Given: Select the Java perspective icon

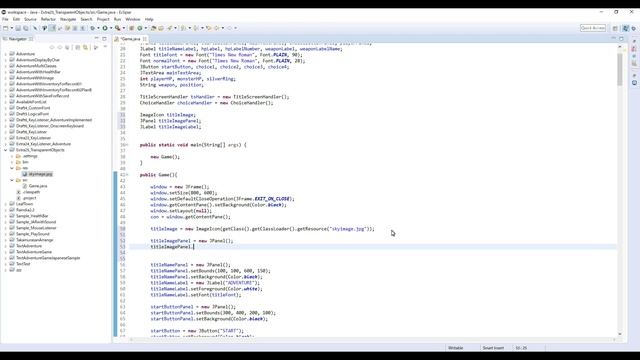Looking at the screenshot, I should click(x=626, y=28).
